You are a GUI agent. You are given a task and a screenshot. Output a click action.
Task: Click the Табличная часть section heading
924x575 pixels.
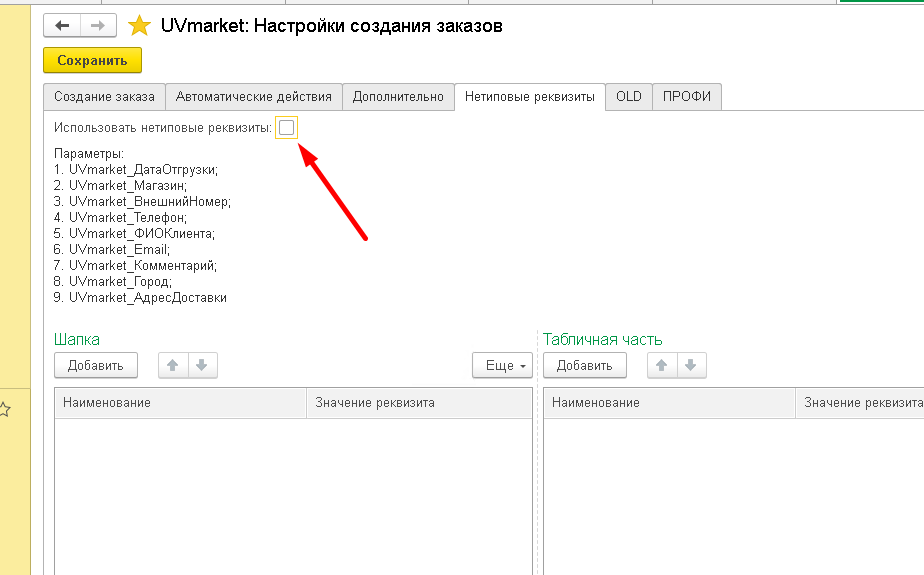point(602,339)
